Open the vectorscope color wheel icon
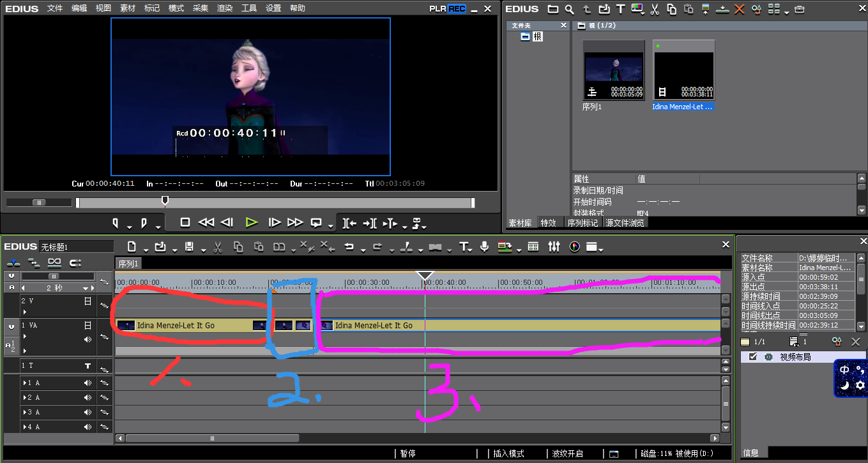Viewport: 868px width, 463px height. [x=574, y=247]
